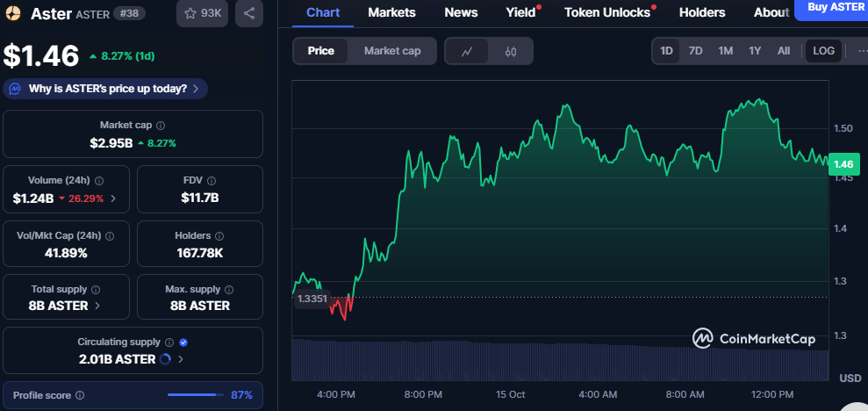
Task: Toggle the LOG scale button
Action: [x=823, y=51]
